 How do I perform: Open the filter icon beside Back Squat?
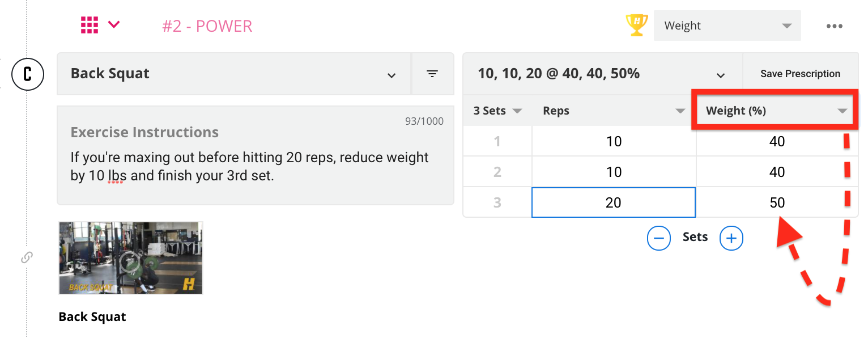pos(432,74)
